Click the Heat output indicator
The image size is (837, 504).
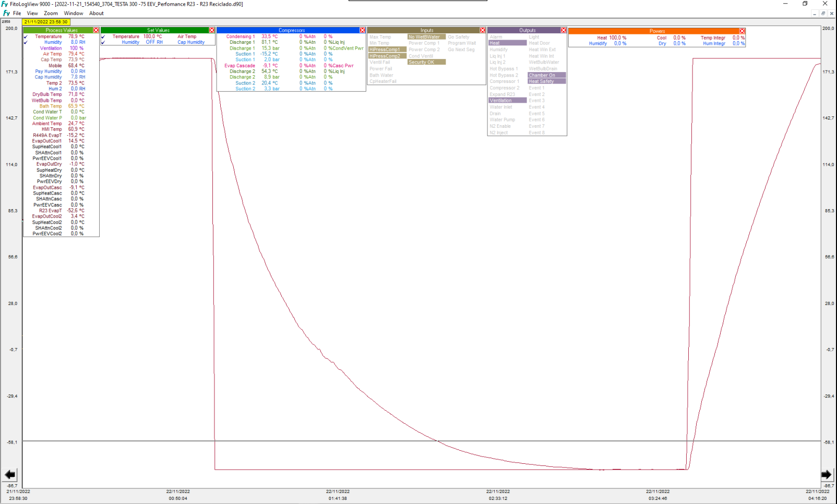(507, 43)
